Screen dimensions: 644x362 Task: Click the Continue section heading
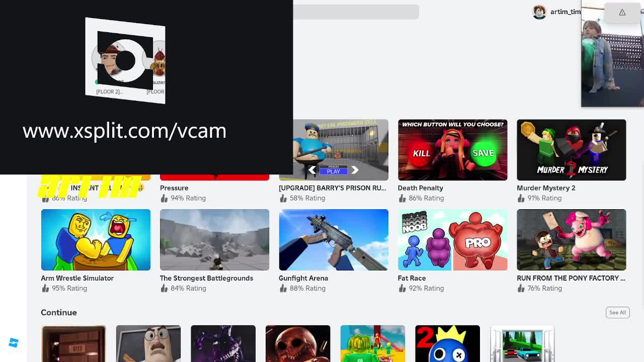[59, 312]
